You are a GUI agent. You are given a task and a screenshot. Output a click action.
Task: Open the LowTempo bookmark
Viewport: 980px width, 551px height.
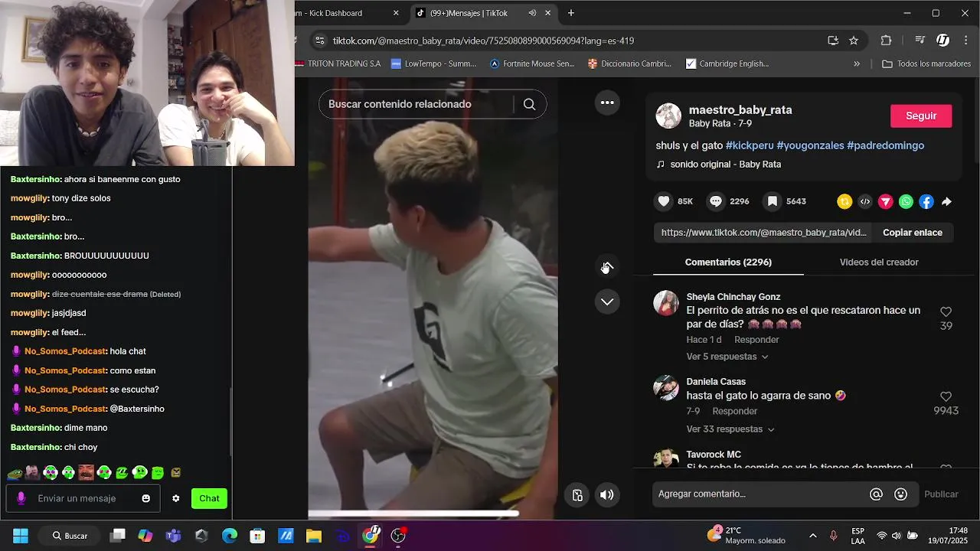(x=434, y=64)
